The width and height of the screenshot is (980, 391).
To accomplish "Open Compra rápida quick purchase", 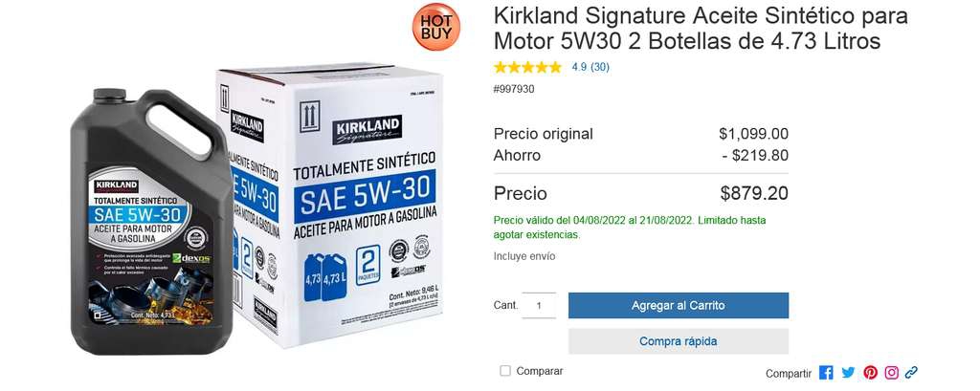I will [x=679, y=341].
